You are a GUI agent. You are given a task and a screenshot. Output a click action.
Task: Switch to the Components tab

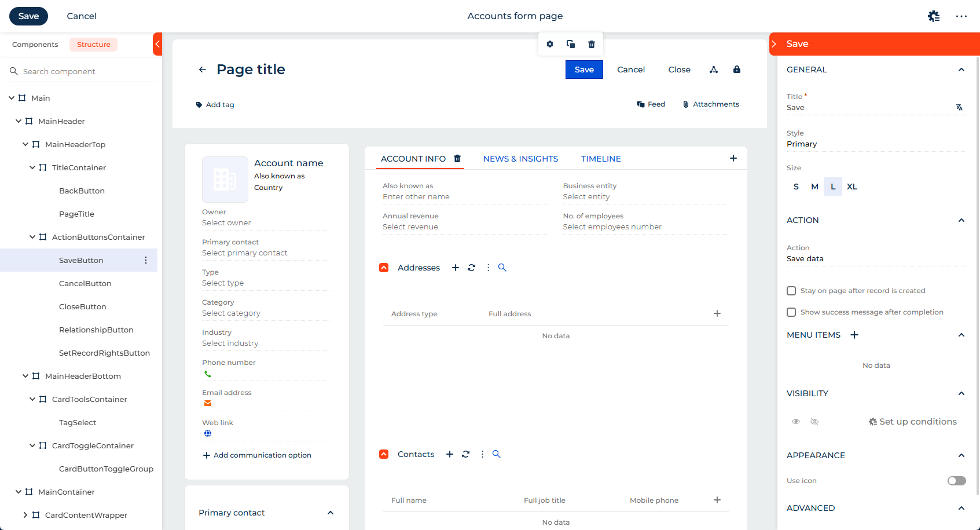pos(35,45)
